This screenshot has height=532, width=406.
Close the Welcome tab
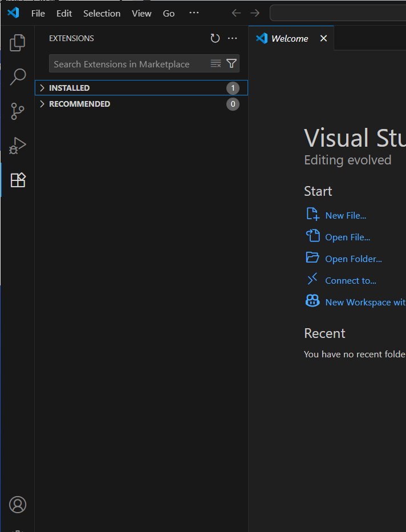(323, 38)
